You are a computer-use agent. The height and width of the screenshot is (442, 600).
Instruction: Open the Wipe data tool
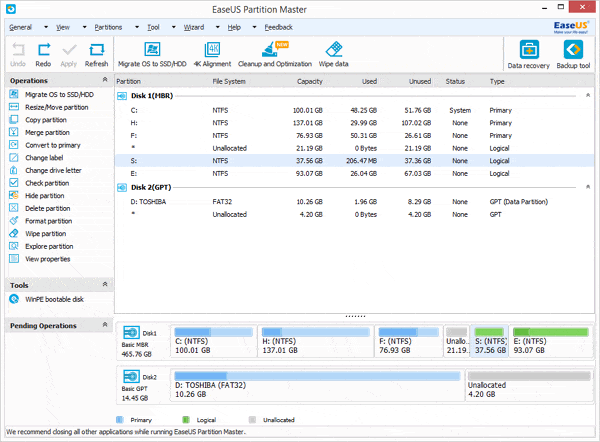point(334,55)
